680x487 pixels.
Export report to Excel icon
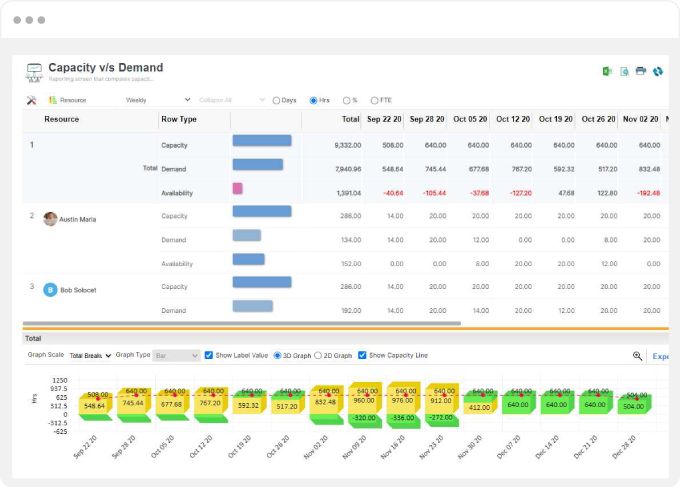coord(607,72)
